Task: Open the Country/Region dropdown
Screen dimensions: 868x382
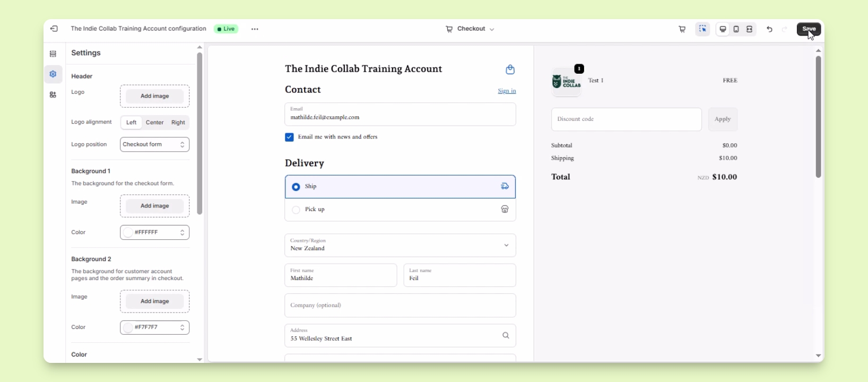Action: pos(400,245)
